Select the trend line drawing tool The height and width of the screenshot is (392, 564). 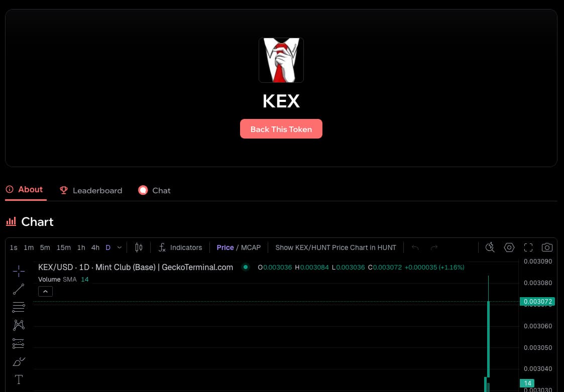(19, 289)
